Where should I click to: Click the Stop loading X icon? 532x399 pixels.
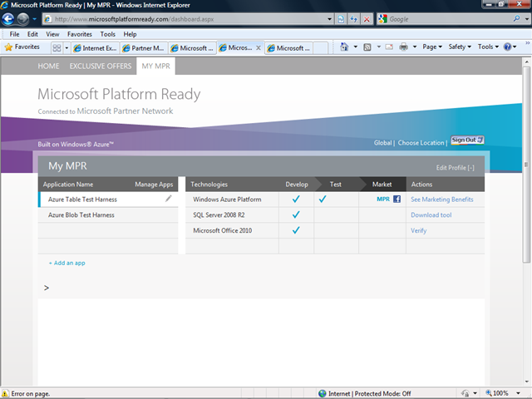pos(366,19)
